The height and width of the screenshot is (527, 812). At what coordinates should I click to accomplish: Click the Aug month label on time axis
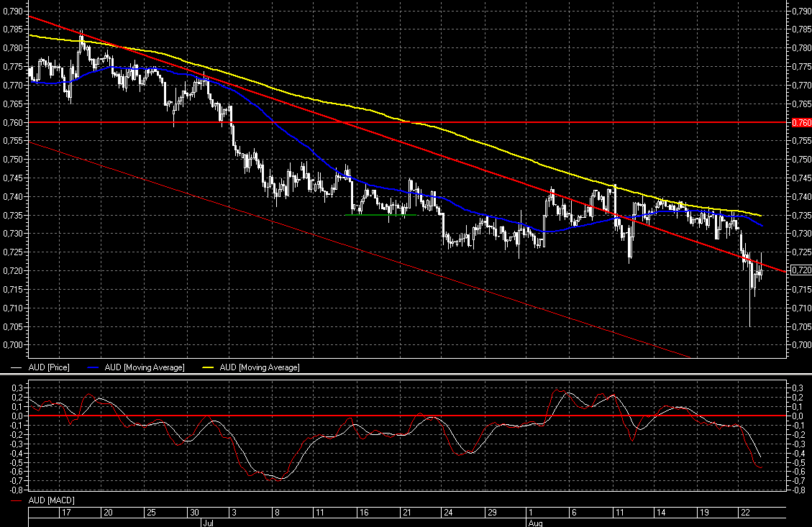[536, 523]
